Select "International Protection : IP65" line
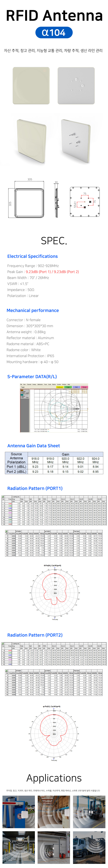The width and height of the screenshot is (108, 868). (x=30, y=356)
